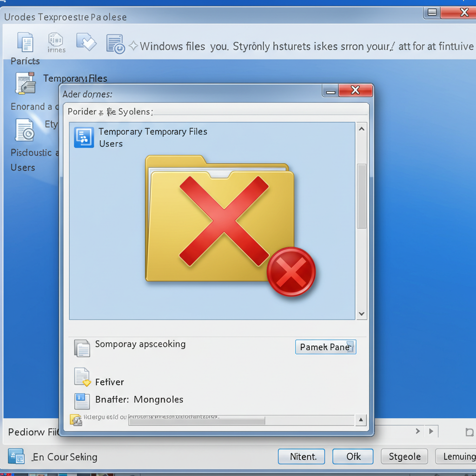Click the Somporay apsceoking item icon

pyautogui.click(x=82, y=348)
